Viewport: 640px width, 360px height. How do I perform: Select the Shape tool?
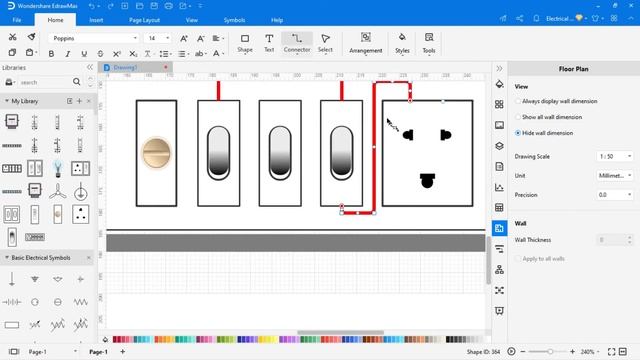[x=245, y=43]
